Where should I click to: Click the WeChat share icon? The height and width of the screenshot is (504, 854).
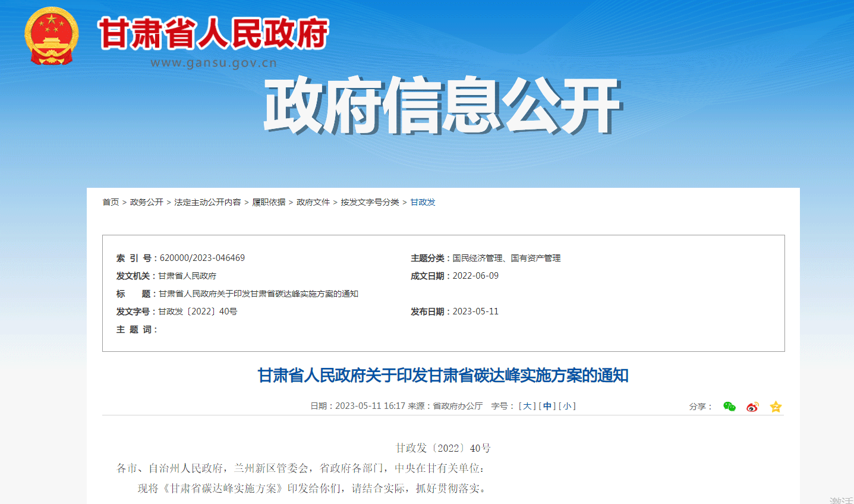click(x=729, y=407)
